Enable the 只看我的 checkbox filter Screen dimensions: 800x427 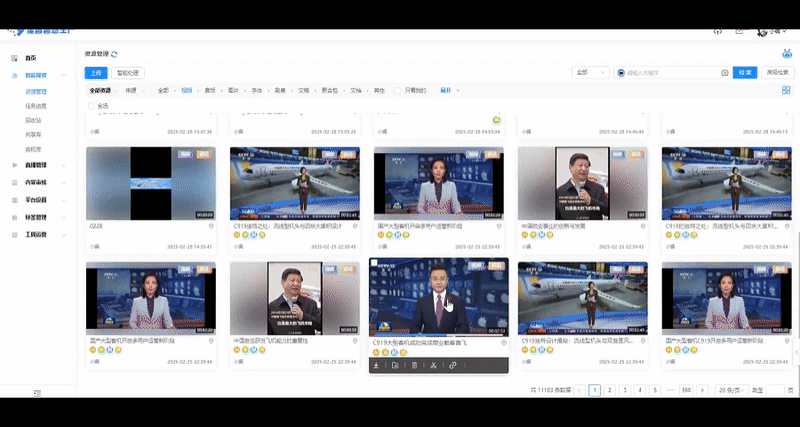398,90
